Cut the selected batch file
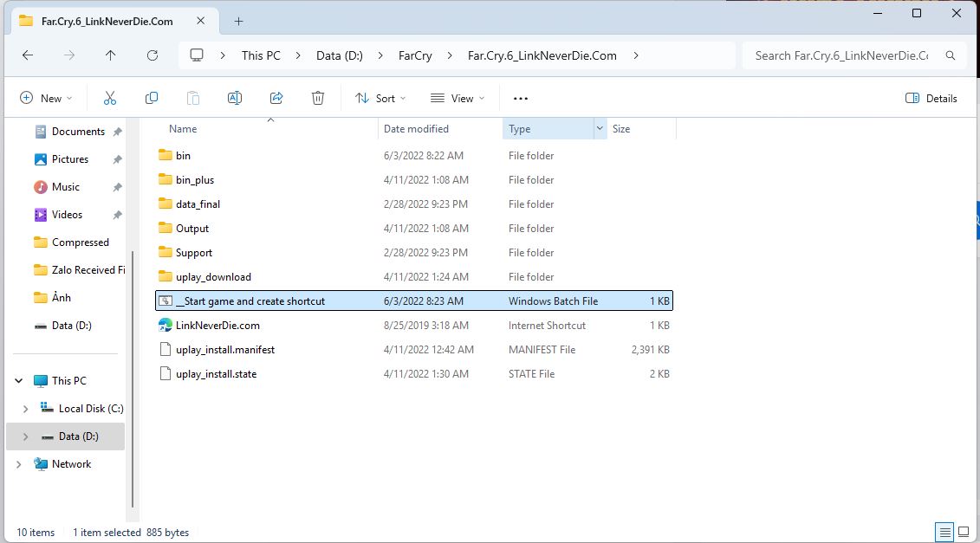This screenshot has width=980, height=543. click(x=109, y=98)
